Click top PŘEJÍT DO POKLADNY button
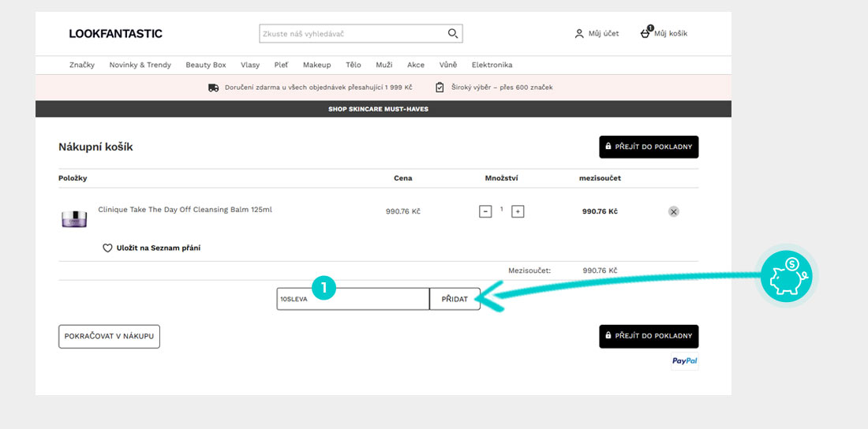This screenshot has height=429, width=868. [x=649, y=147]
